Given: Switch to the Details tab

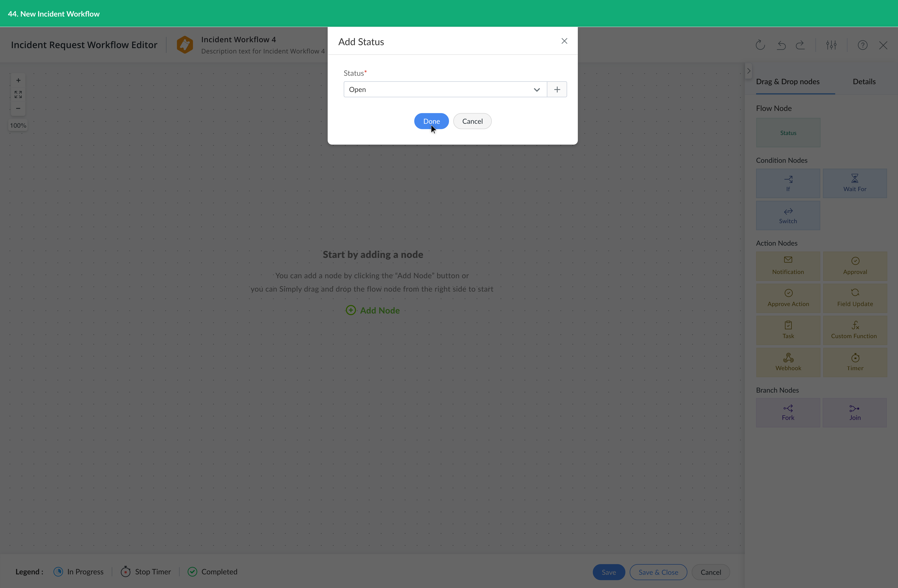Looking at the screenshot, I should pos(864,82).
